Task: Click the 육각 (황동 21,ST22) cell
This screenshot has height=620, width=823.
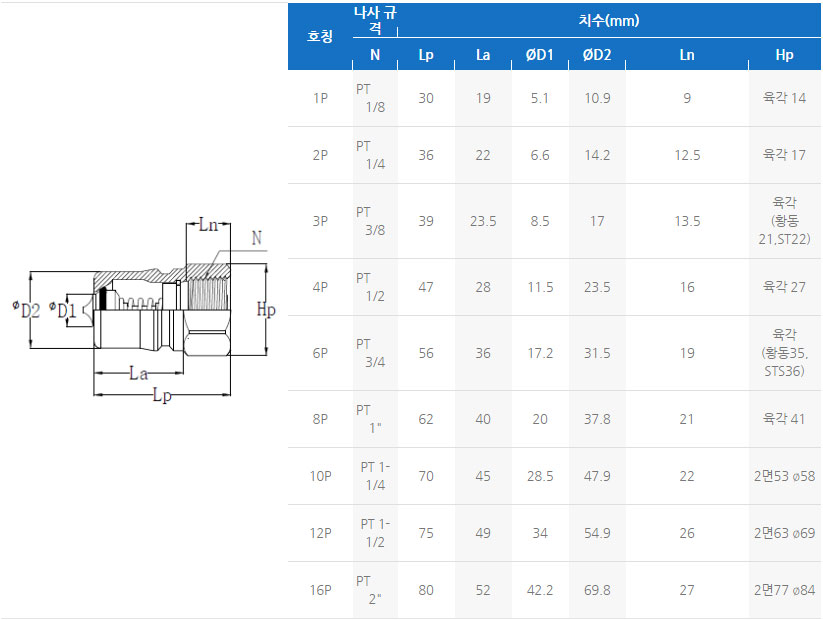Action: click(x=784, y=221)
